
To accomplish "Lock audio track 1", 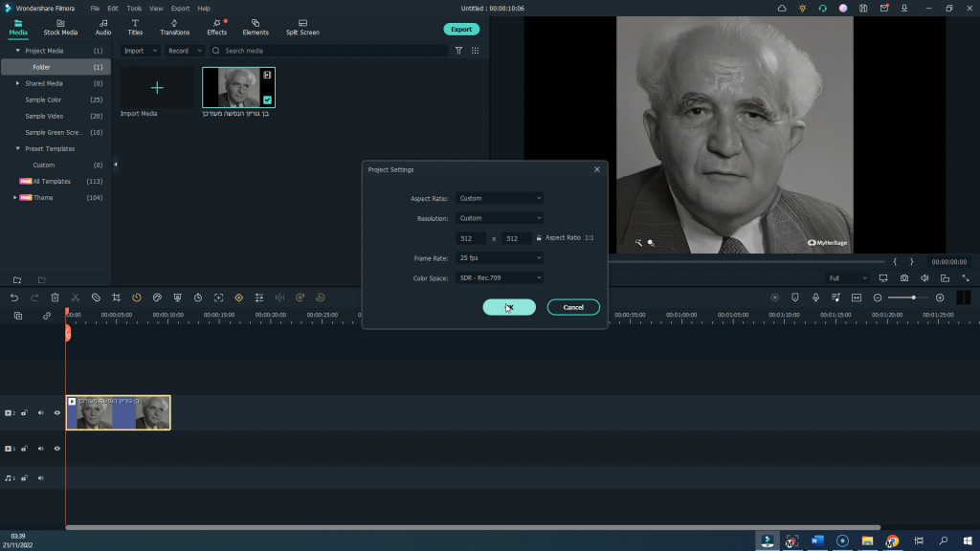I will (x=24, y=478).
